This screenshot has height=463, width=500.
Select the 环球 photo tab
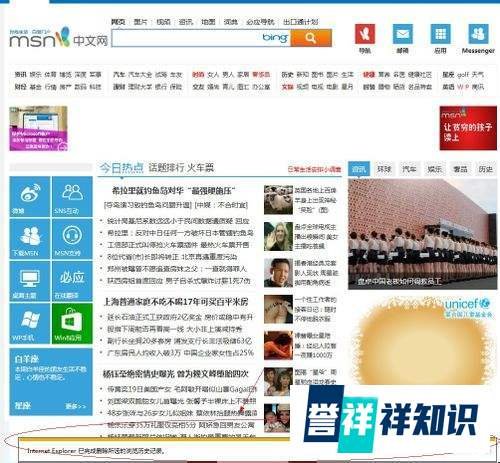pyautogui.click(x=384, y=169)
